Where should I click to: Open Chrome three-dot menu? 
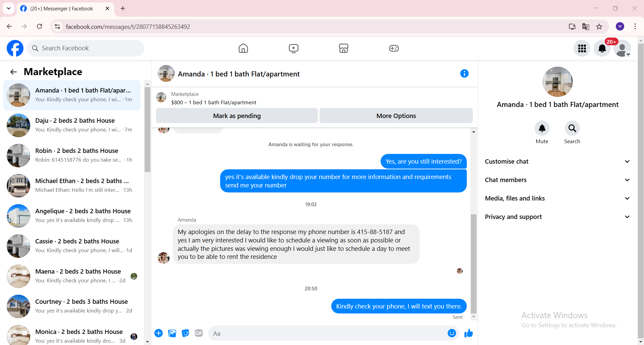click(635, 26)
